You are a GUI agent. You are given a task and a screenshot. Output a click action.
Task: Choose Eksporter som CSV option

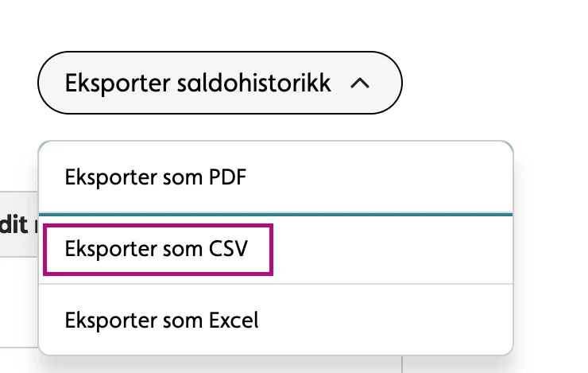[x=157, y=249]
